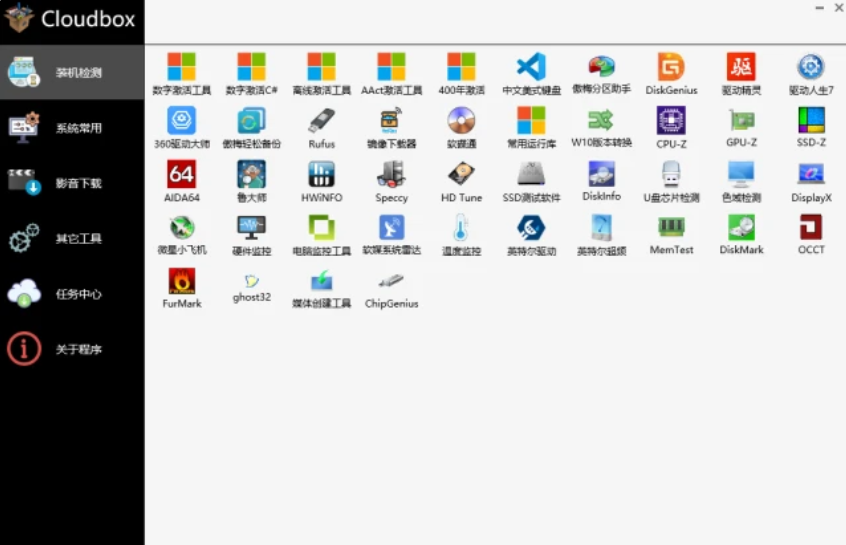
Task: Open 软媒系统雷达
Action: click(392, 235)
